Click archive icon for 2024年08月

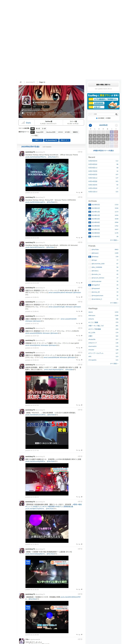point(90,226)
